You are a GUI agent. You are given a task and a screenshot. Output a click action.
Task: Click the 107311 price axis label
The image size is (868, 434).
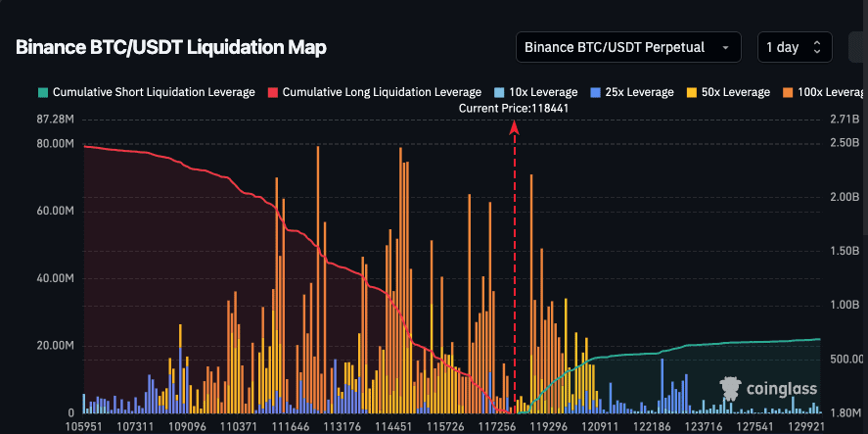click(x=134, y=427)
